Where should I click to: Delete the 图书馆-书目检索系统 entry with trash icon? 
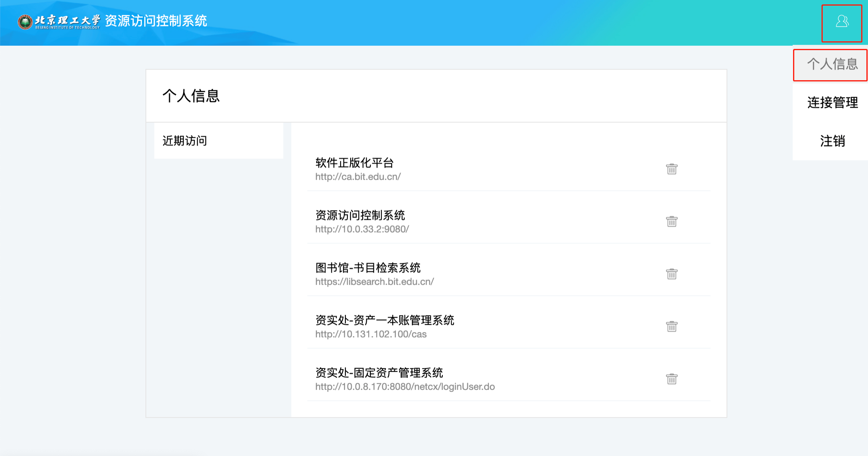(672, 274)
